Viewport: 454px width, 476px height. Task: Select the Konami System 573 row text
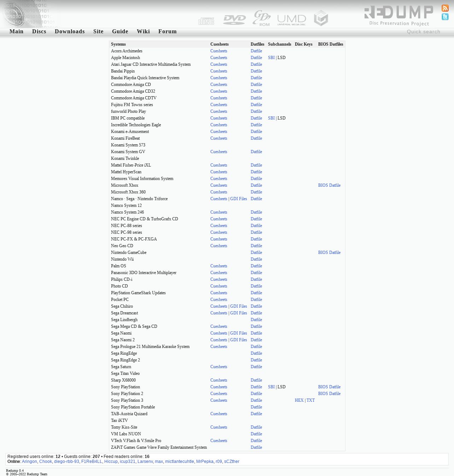click(x=128, y=145)
